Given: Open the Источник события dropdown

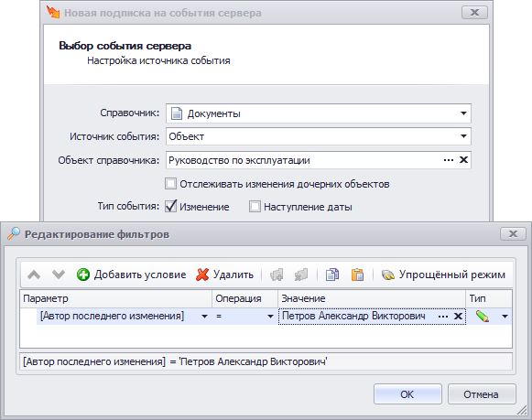Looking at the screenshot, I should 463,136.
